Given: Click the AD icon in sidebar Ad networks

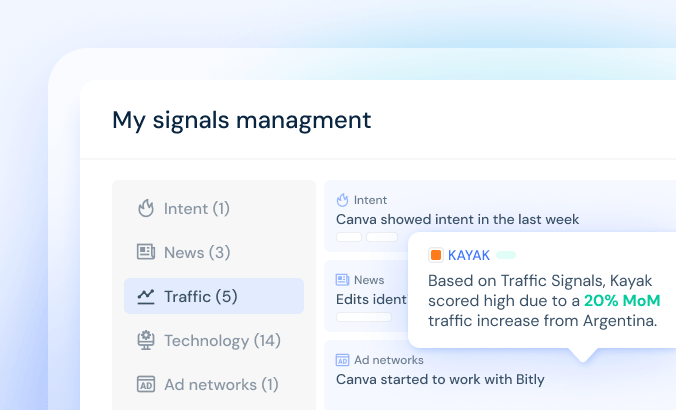Looking at the screenshot, I should pyautogui.click(x=146, y=384).
